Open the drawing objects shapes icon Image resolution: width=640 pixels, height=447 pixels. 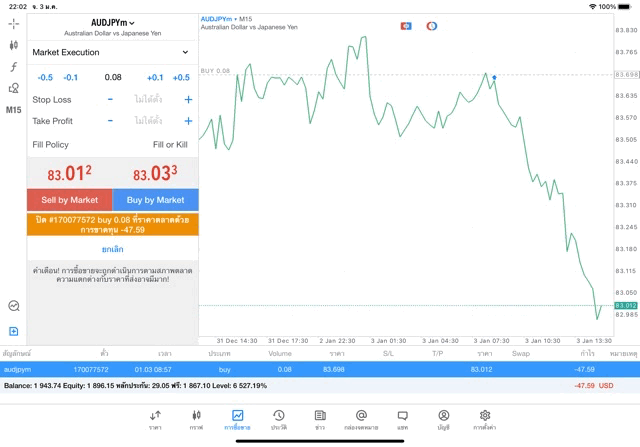click(x=13, y=88)
